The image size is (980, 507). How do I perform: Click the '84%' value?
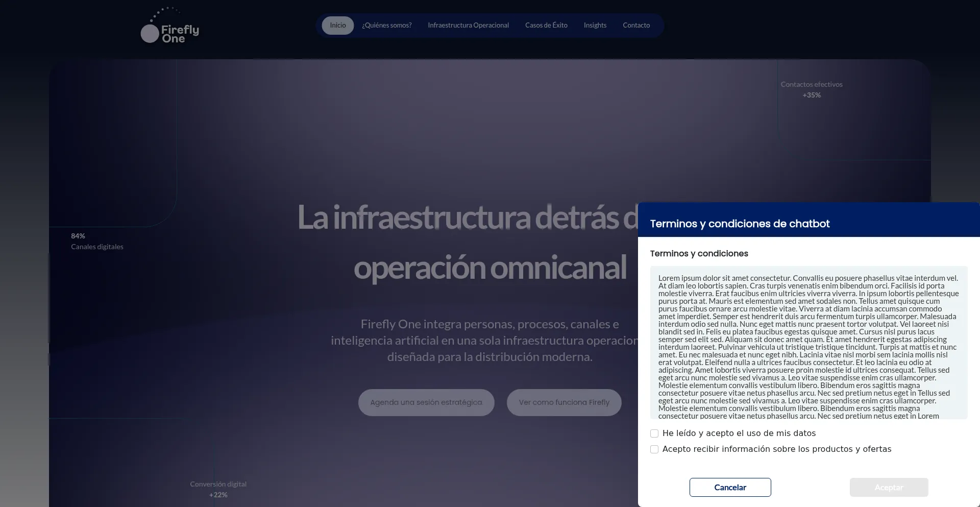[x=78, y=236]
